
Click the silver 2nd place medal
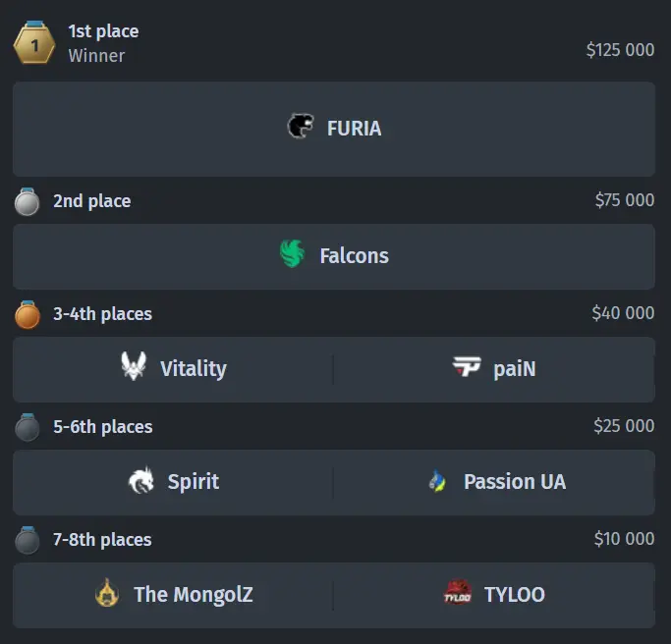coord(28,201)
